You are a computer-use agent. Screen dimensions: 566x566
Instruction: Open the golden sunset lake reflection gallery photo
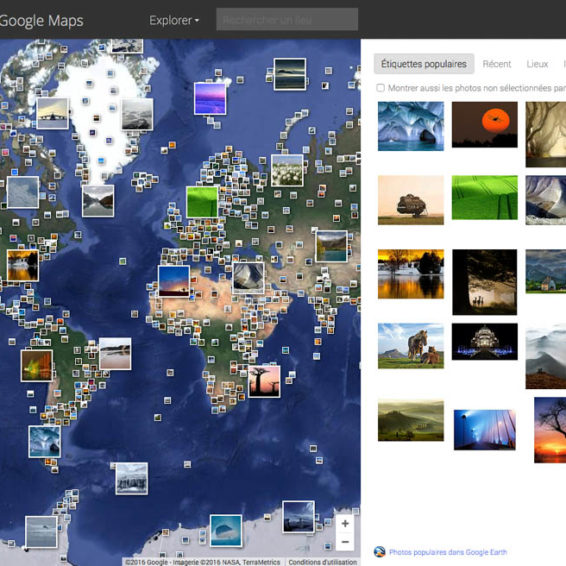click(x=411, y=274)
